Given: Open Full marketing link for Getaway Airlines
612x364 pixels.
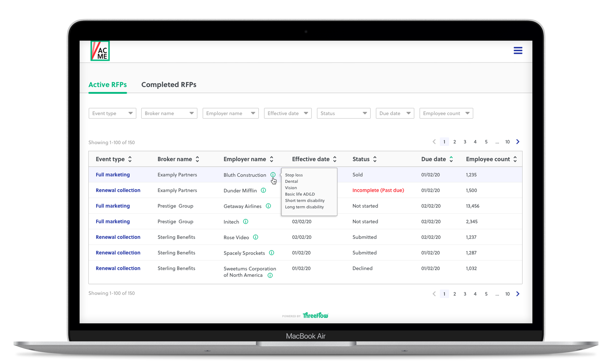Looking at the screenshot, I should tap(113, 206).
